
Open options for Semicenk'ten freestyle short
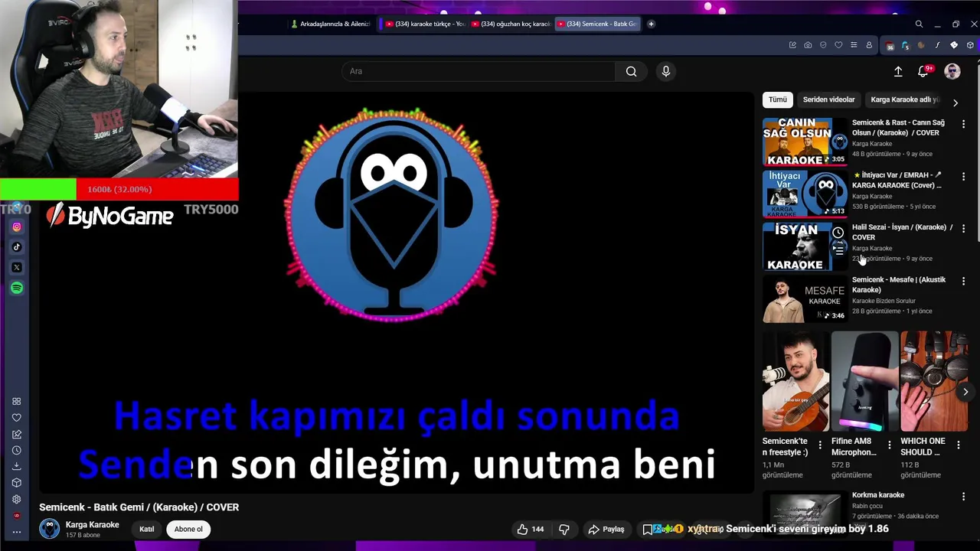(x=820, y=445)
